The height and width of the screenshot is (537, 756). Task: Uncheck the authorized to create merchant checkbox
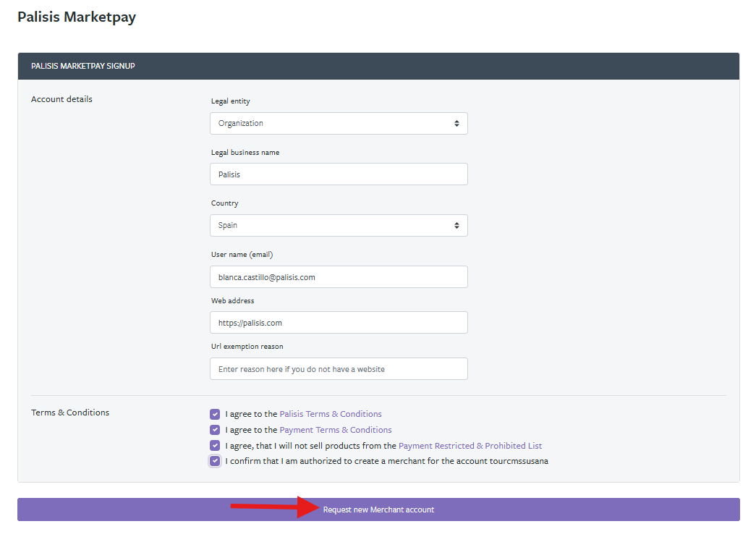click(x=215, y=461)
